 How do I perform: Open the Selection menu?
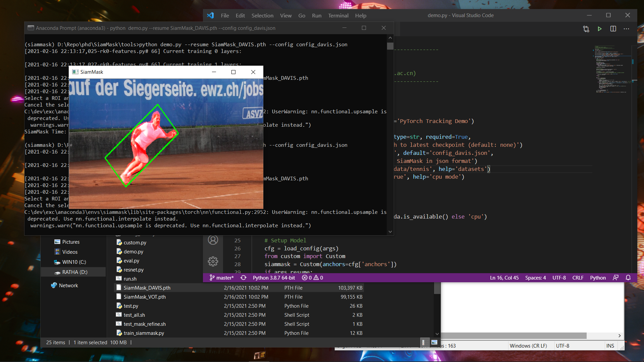tap(262, 15)
